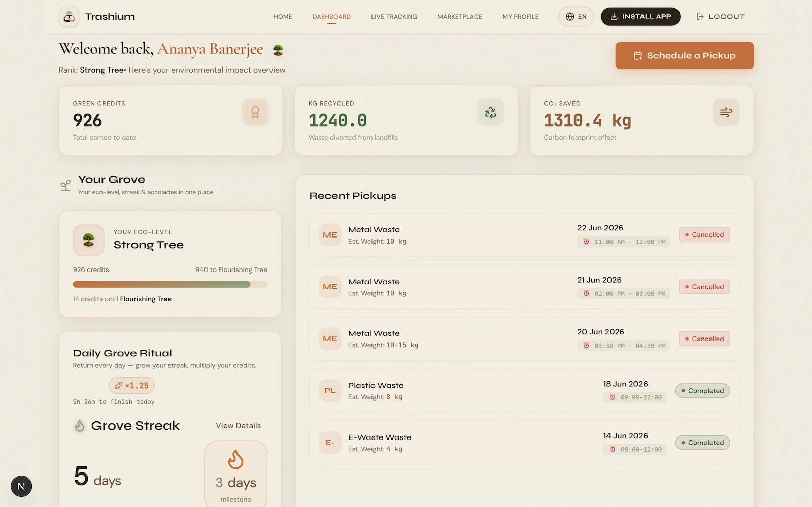Screen dimensions: 812x507
Task: Open Live Tracking in the navigation
Action: coord(394,17)
